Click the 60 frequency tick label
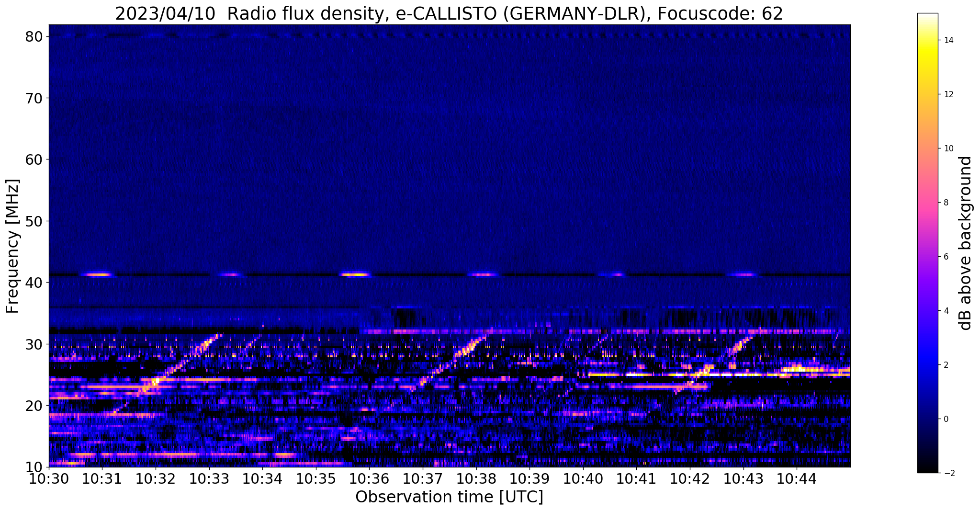 click(x=35, y=159)
